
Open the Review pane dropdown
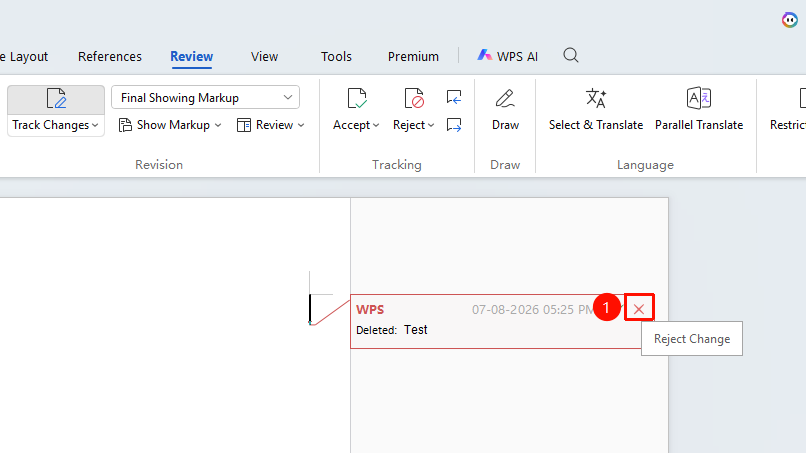point(270,125)
